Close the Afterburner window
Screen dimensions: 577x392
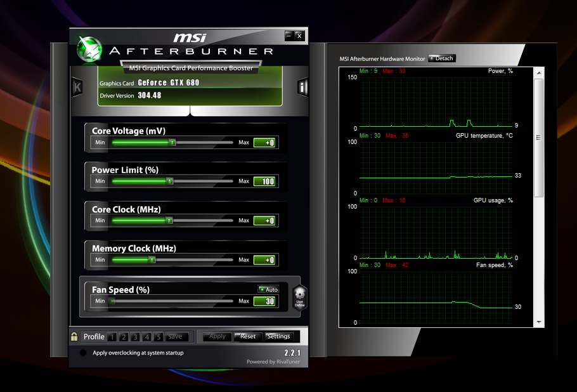(299, 36)
